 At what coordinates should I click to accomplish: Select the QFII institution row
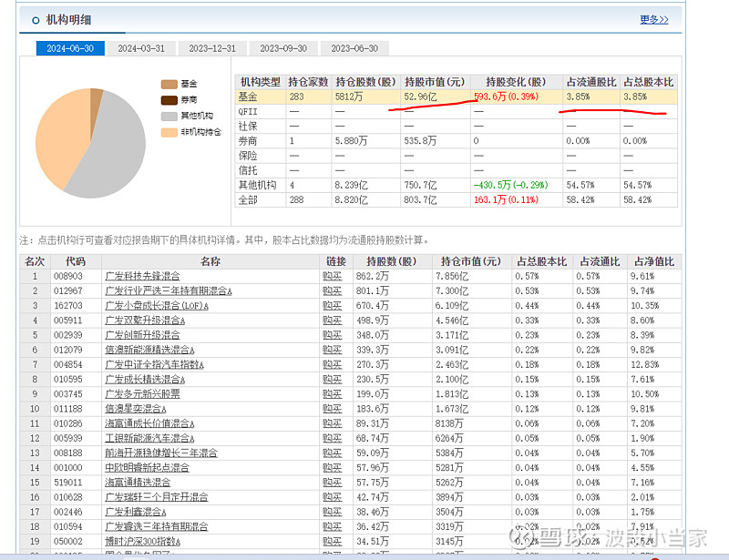(457, 111)
